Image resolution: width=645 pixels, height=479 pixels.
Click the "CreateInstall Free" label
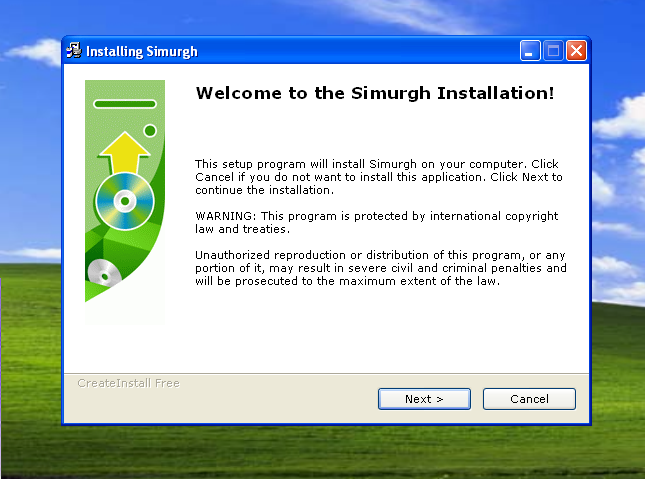[128, 383]
